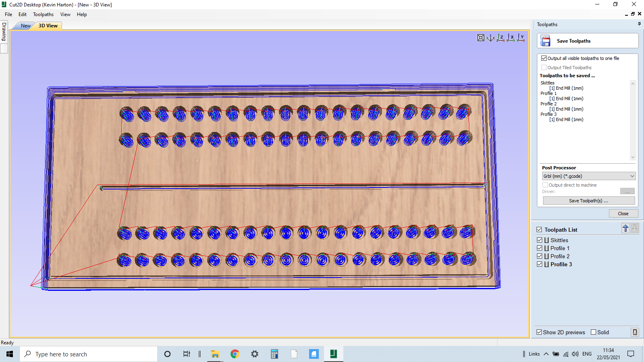Image resolution: width=644 pixels, height=362 pixels.
Task: Close the Toolpaths panel with Close button
Action: (x=623, y=213)
